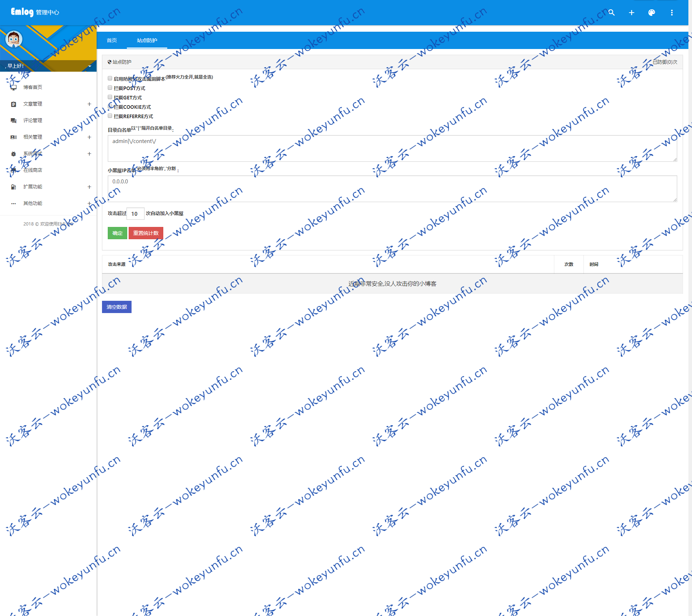Expand 其他功能 with its plus sign
Viewport: 692px width, 616px height.
89,203
